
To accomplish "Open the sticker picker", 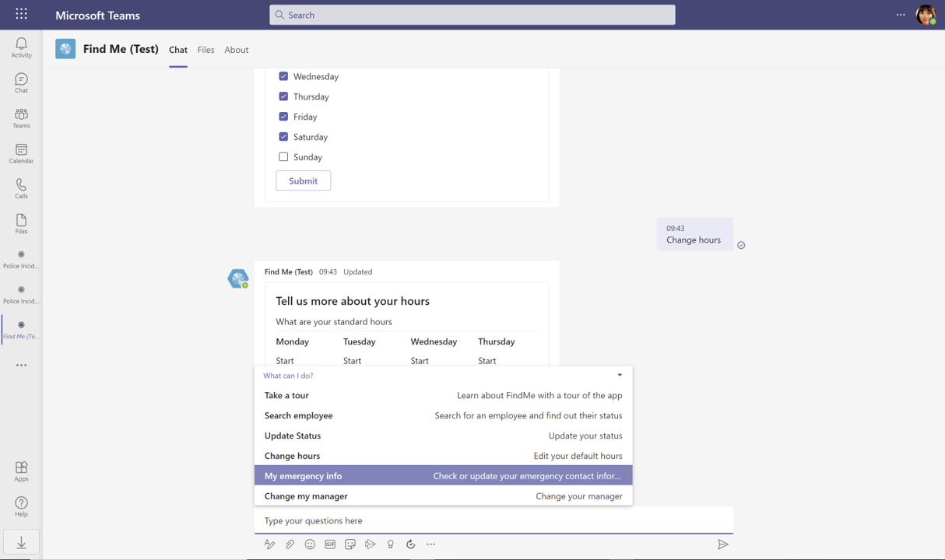I will (x=350, y=544).
